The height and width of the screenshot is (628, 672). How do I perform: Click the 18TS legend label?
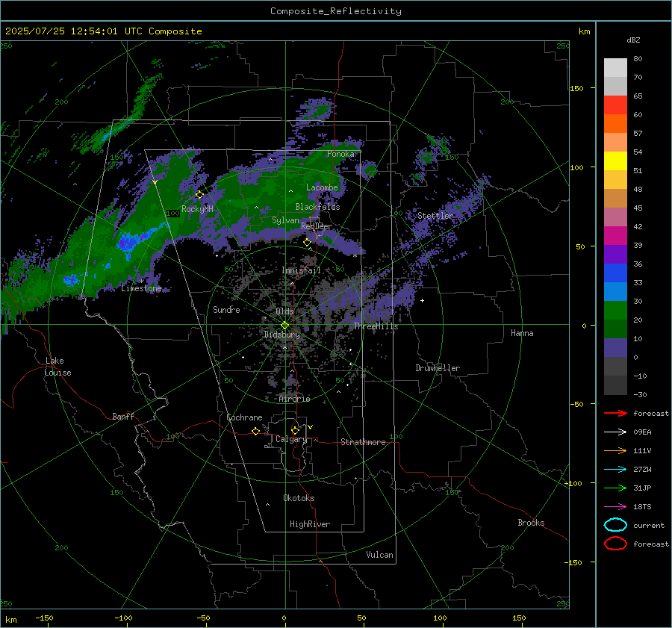(x=642, y=507)
